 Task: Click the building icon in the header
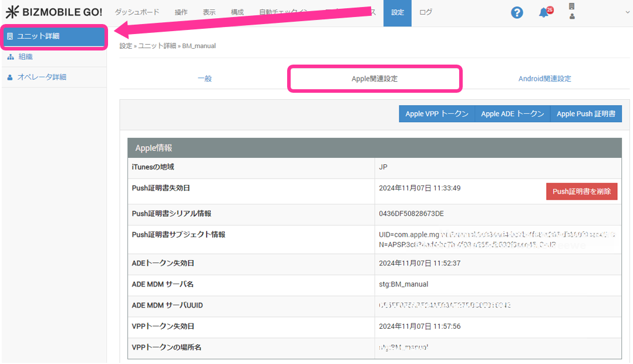(572, 6)
